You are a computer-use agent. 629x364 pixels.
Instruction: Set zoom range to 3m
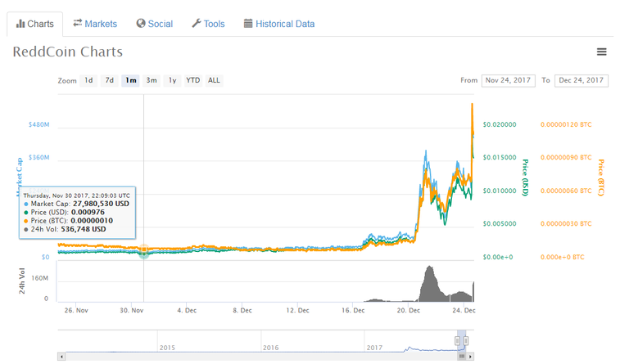coord(152,80)
